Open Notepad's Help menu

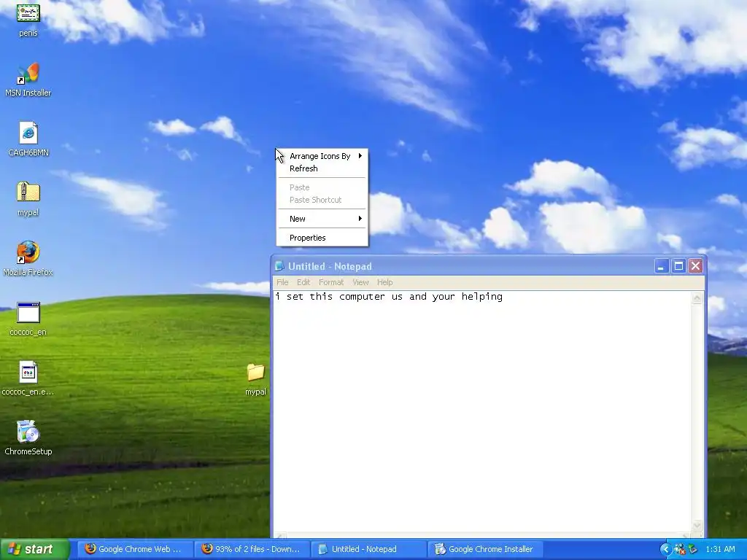[x=385, y=282]
